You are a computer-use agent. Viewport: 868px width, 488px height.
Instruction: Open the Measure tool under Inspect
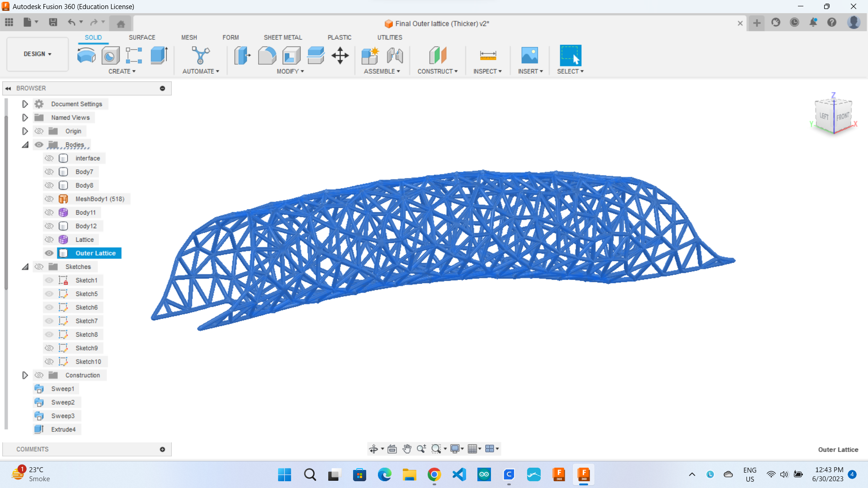487,56
